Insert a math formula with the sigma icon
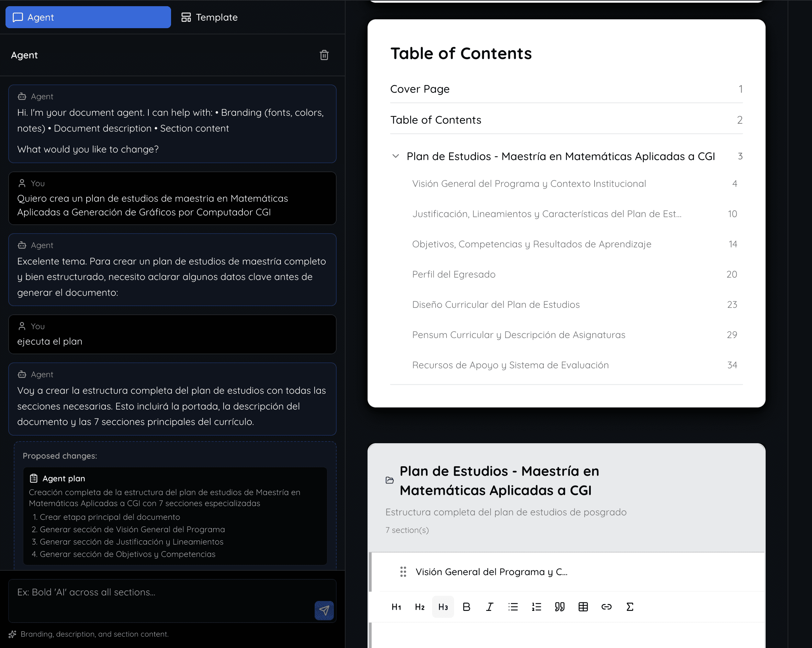The width and height of the screenshot is (812, 648). [630, 607]
